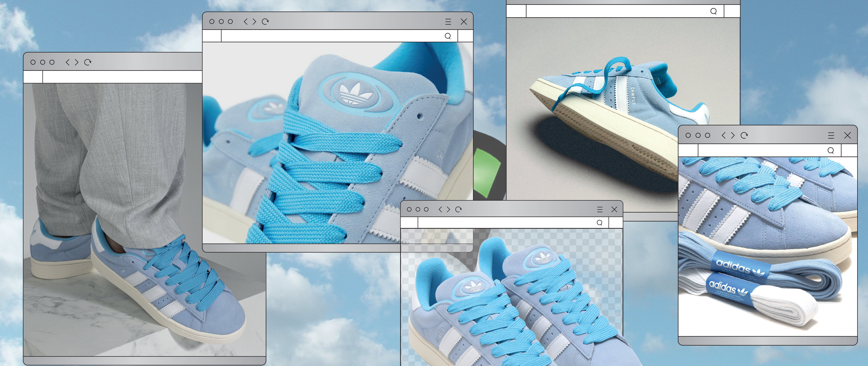Viewport: 868px width, 366px height.
Task: Click search icon in checkered-background window
Action: tap(599, 223)
